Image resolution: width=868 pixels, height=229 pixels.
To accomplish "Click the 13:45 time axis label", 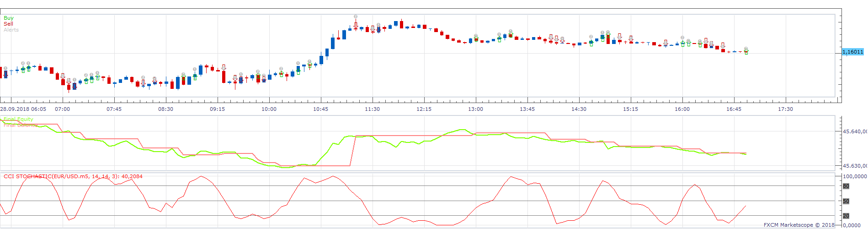I will click(x=527, y=109).
